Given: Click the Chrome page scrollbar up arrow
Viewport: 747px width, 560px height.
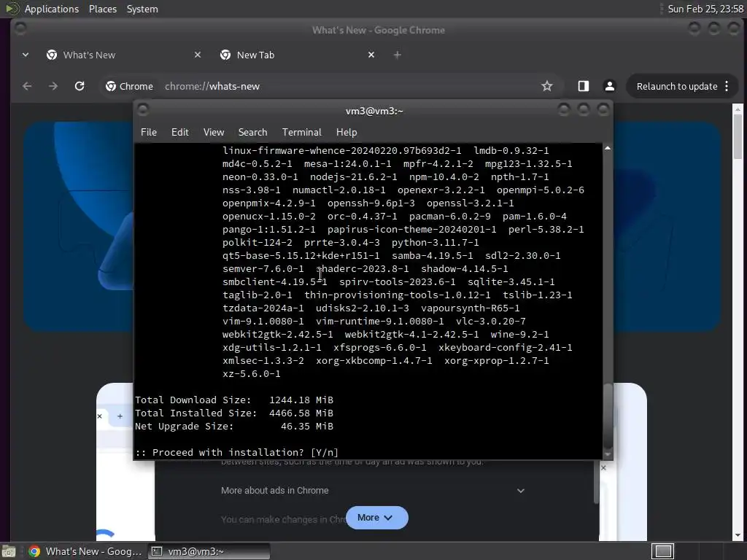Looking at the screenshot, I should [738, 109].
